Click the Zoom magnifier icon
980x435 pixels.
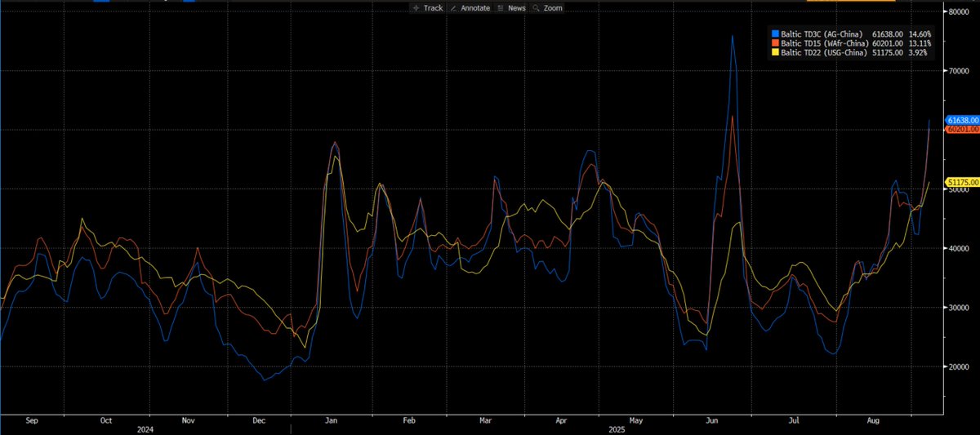pyautogui.click(x=537, y=8)
